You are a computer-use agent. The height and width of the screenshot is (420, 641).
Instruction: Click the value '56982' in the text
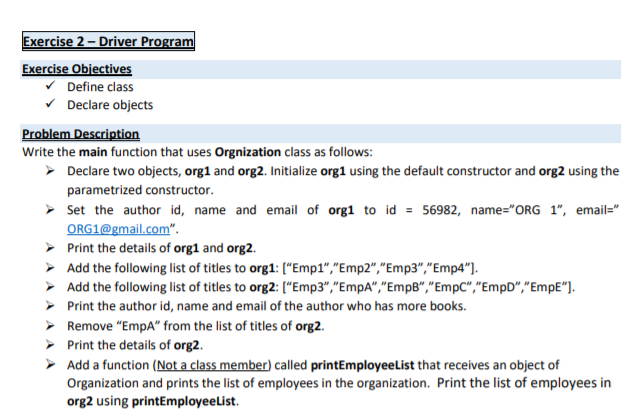[x=441, y=210]
